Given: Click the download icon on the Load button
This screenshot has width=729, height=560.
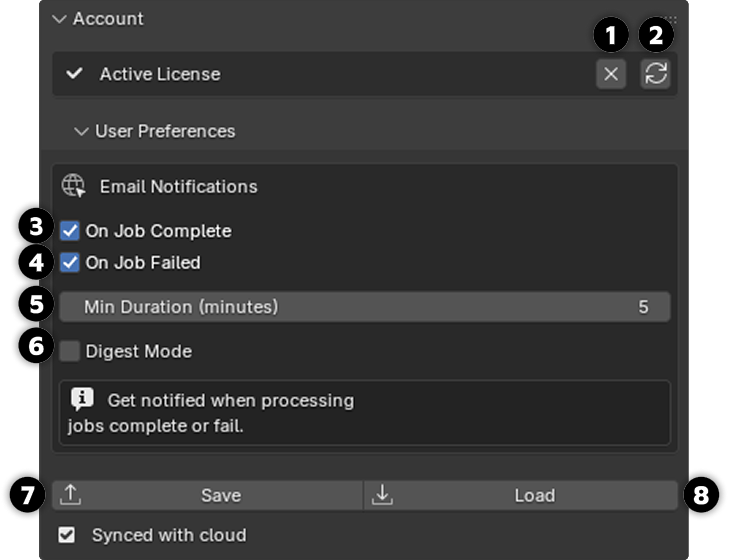Looking at the screenshot, I should pos(382,495).
